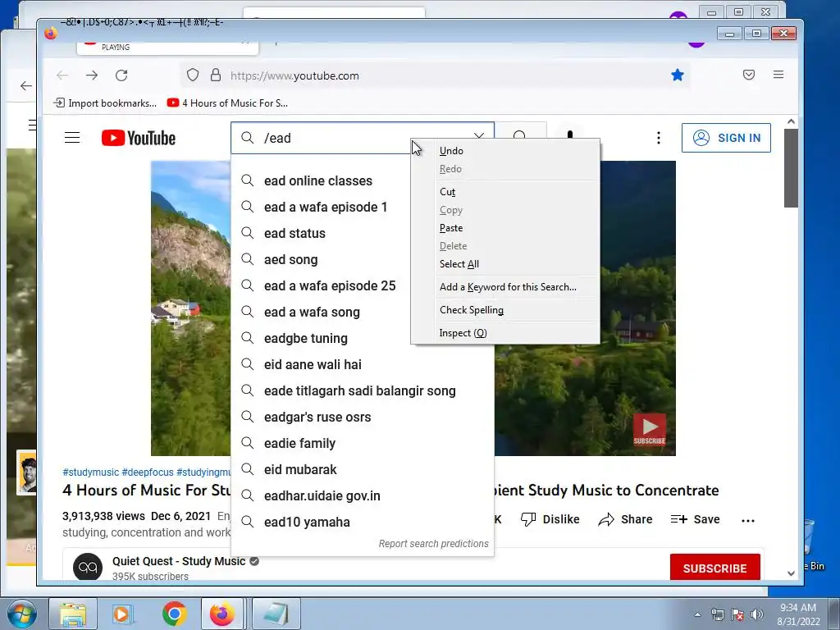Go back in Firefox history

click(x=62, y=75)
